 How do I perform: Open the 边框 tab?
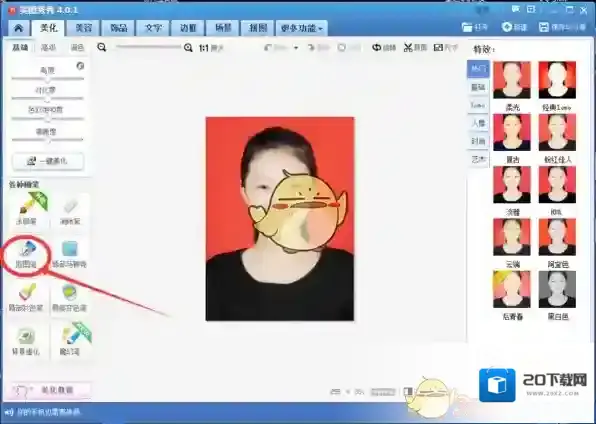click(x=188, y=28)
